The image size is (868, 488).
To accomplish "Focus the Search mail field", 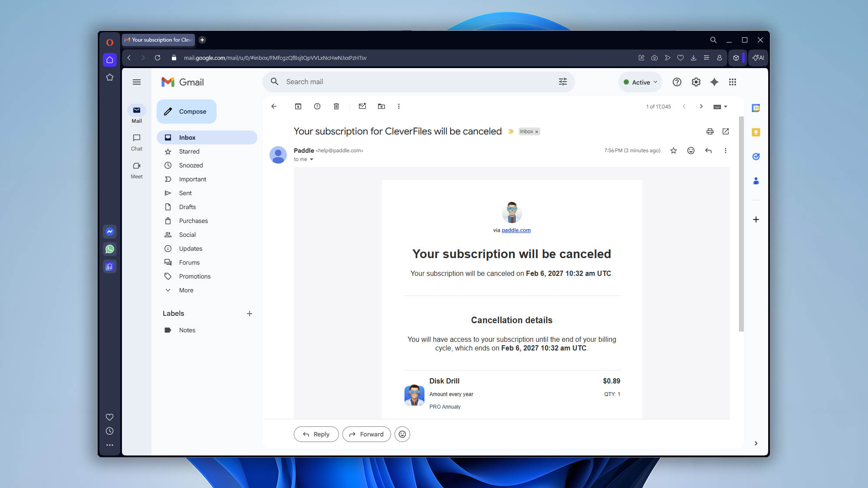I will pyautogui.click(x=419, y=82).
